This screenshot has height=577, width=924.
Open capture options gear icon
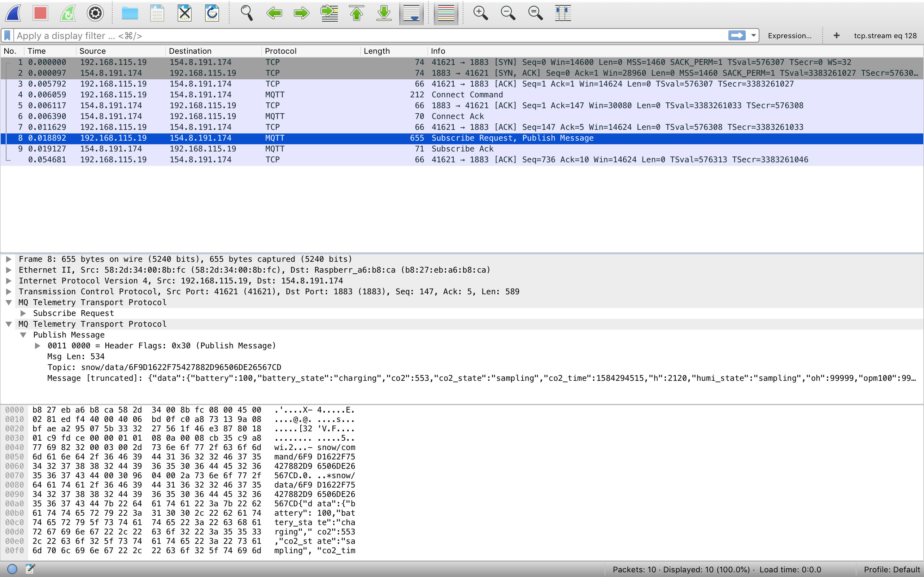95,13
